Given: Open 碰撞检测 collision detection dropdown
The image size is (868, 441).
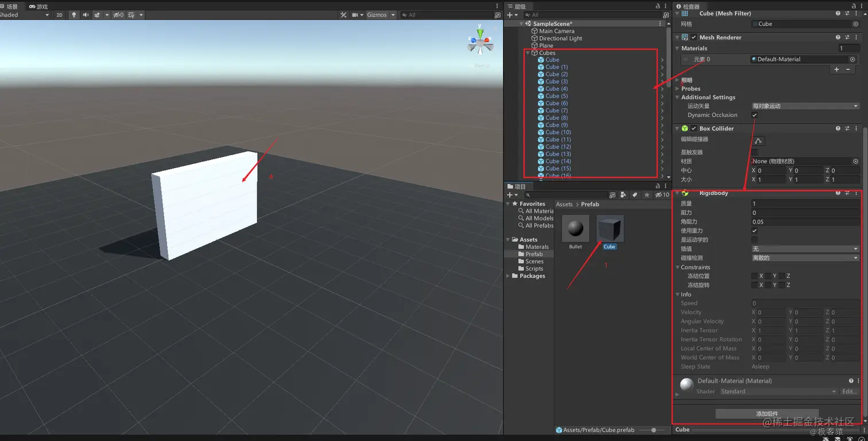Looking at the screenshot, I should tap(805, 258).
